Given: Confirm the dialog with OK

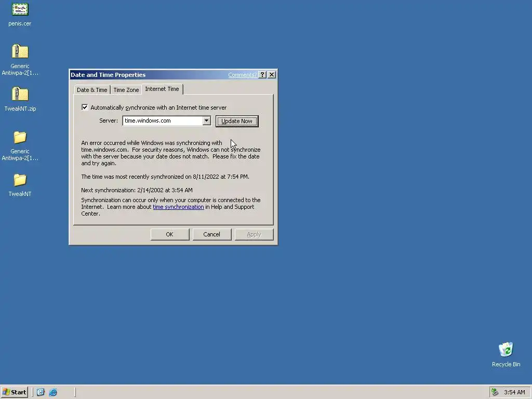Looking at the screenshot, I should (170, 234).
